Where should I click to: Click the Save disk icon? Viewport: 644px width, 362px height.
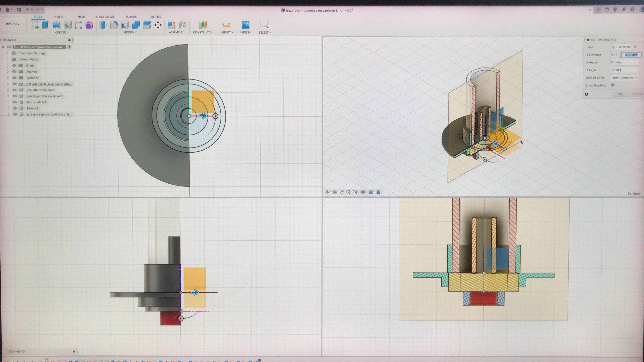click(19, 10)
